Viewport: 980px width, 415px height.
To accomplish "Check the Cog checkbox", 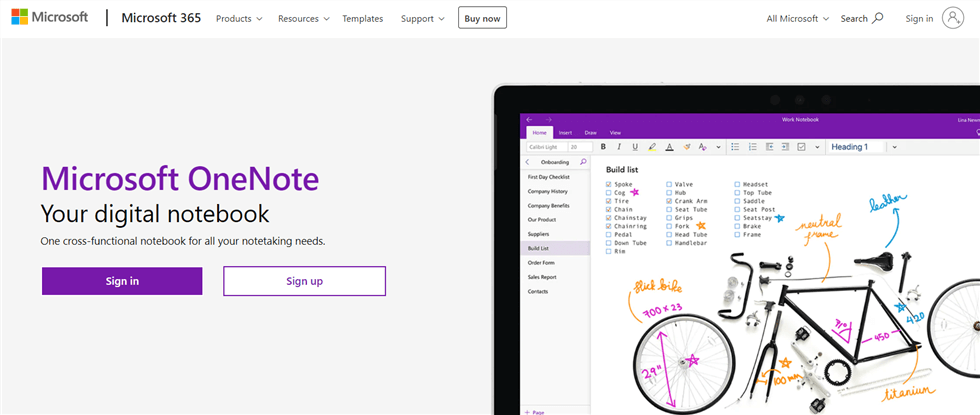I will [609, 193].
